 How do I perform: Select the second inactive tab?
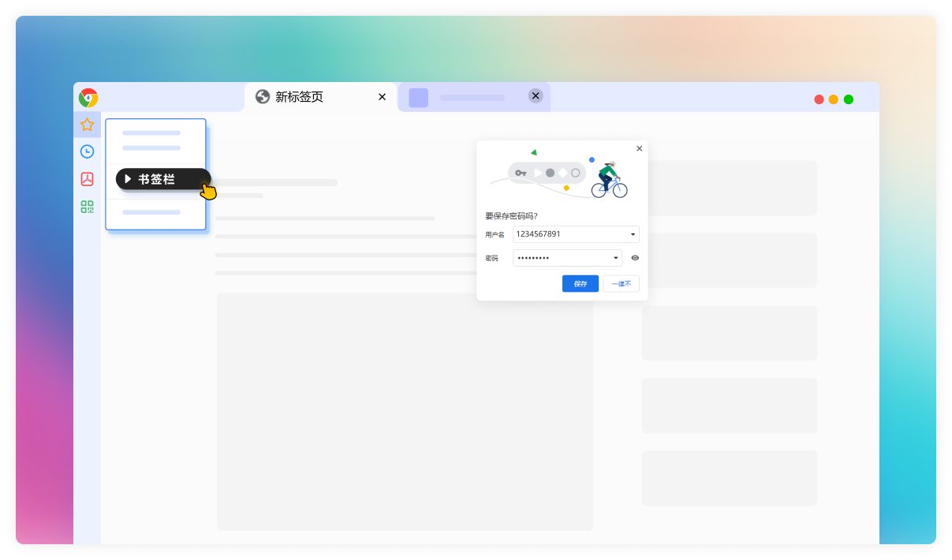473,97
